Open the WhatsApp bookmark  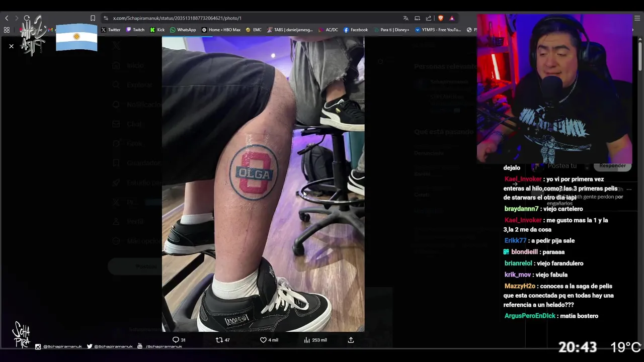tap(183, 30)
